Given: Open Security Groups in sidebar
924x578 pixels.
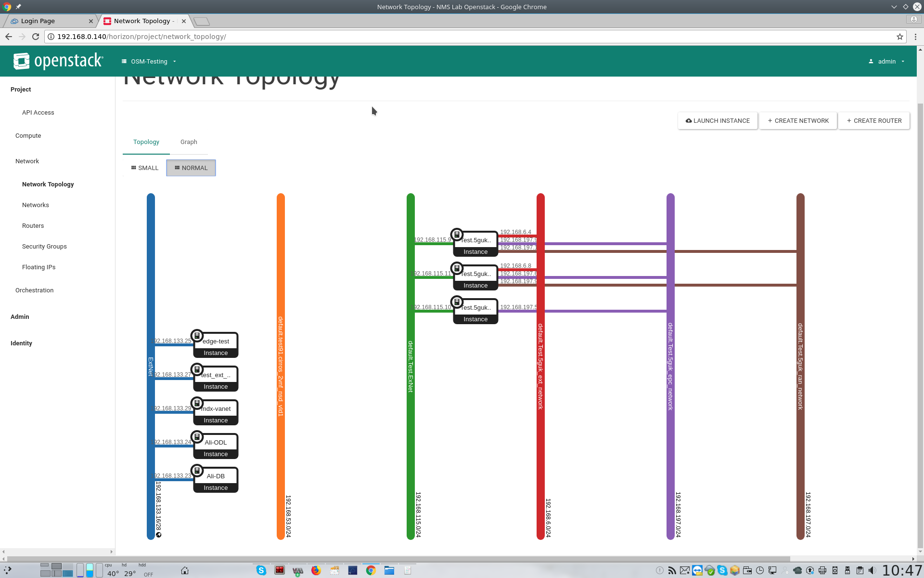Looking at the screenshot, I should click(x=44, y=247).
